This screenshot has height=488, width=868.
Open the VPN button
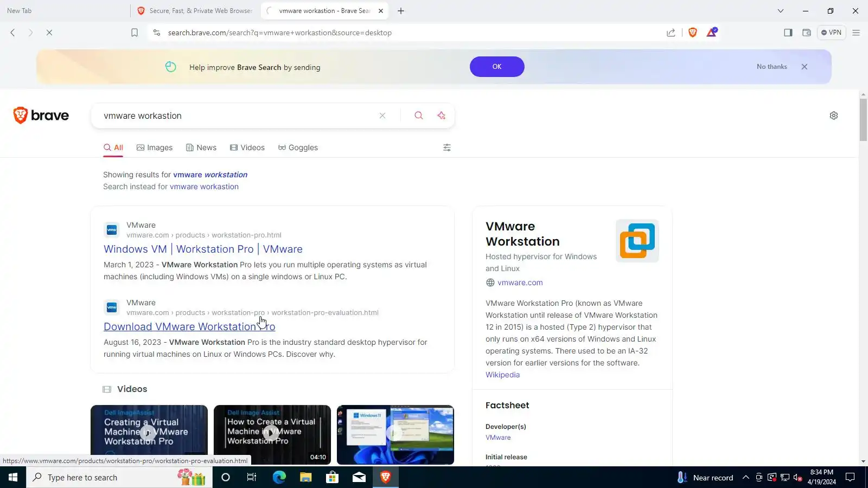(831, 33)
